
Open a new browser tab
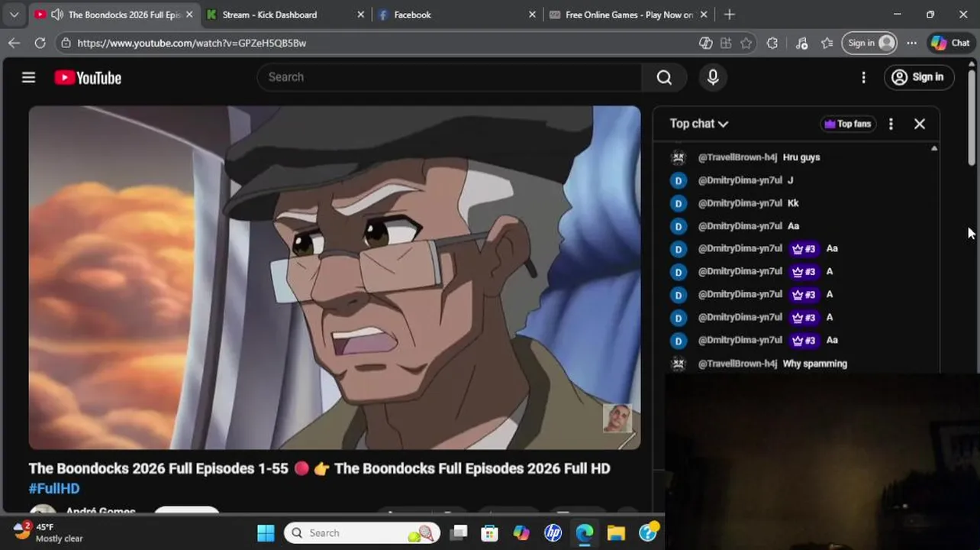[x=729, y=15]
